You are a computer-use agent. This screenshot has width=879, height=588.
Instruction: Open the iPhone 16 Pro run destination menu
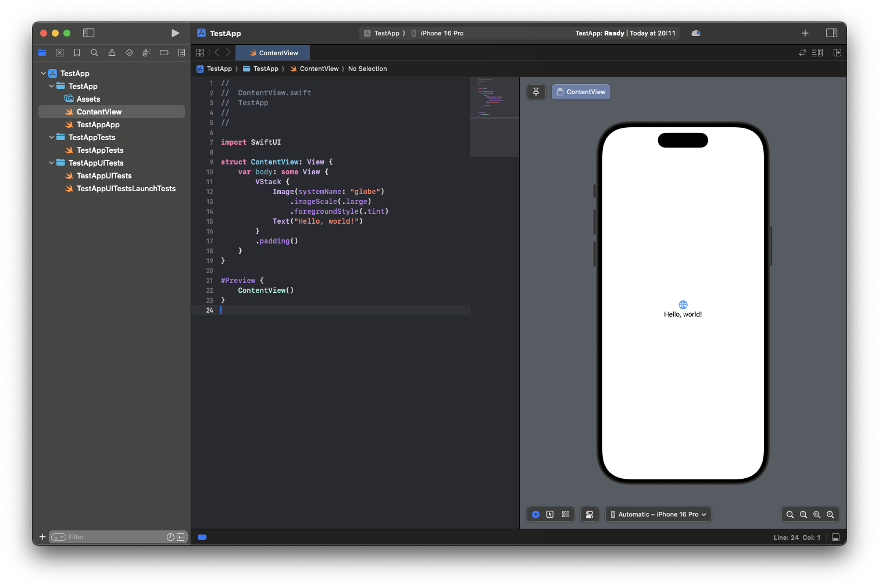click(x=442, y=33)
